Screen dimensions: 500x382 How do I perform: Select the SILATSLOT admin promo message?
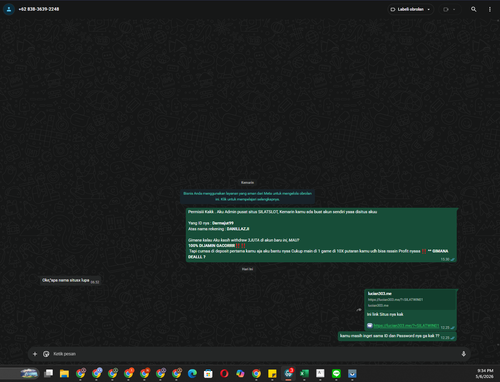[321, 235]
